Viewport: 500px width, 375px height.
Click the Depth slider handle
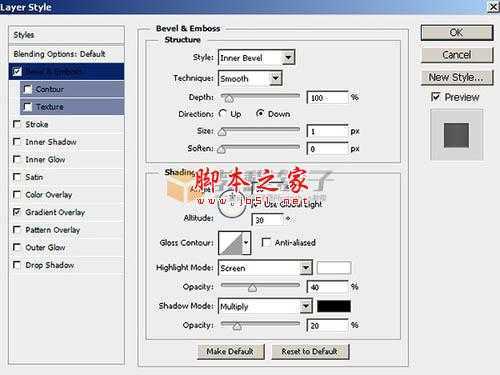pyautogui.click(x=229, y=99)
